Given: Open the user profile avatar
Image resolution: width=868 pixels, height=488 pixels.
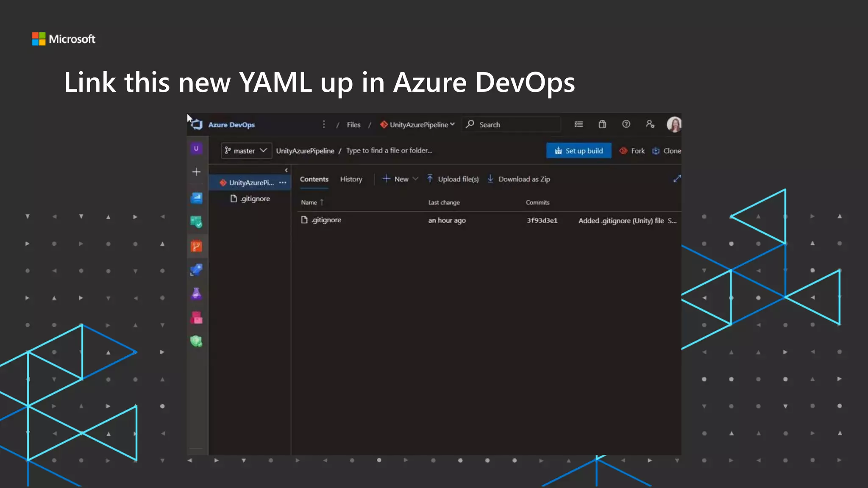Looking at the screenshot, I should (x=674, y=125).
